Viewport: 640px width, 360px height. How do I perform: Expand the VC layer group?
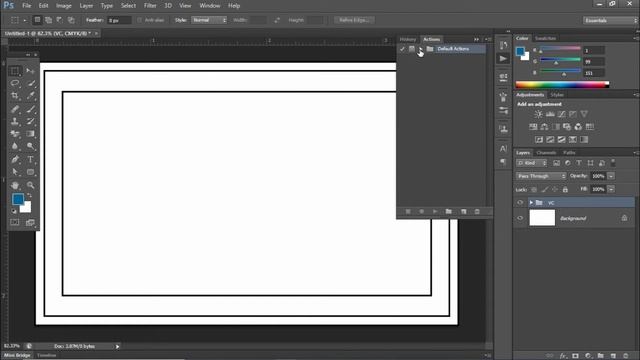click(x=531, y=202)
